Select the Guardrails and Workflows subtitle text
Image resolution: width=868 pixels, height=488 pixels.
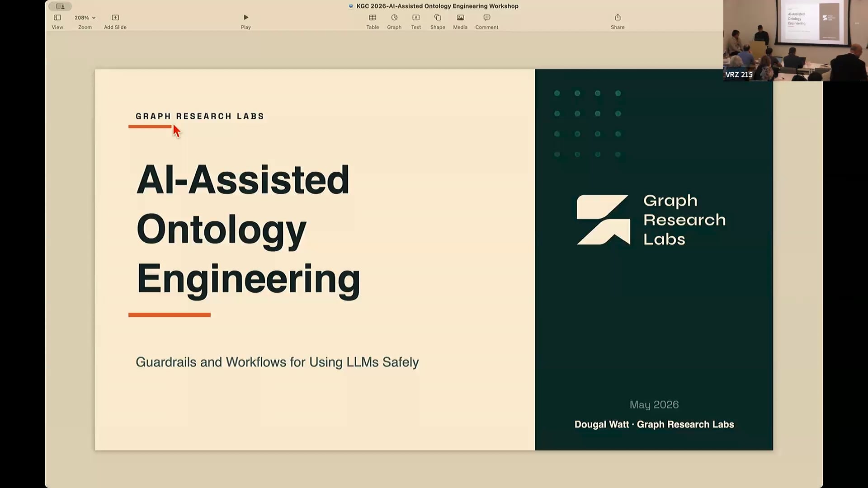(x=277, y=362)
